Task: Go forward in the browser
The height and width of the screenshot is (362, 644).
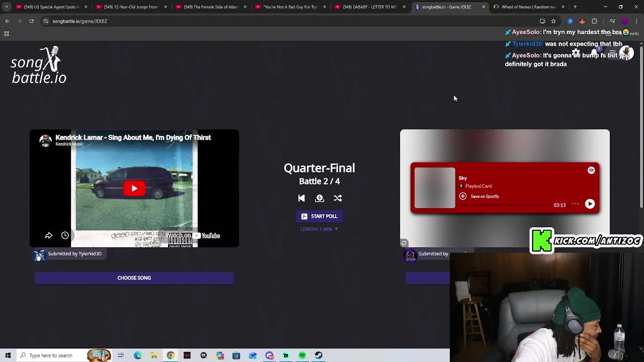Action: click(x=19, y=21)
